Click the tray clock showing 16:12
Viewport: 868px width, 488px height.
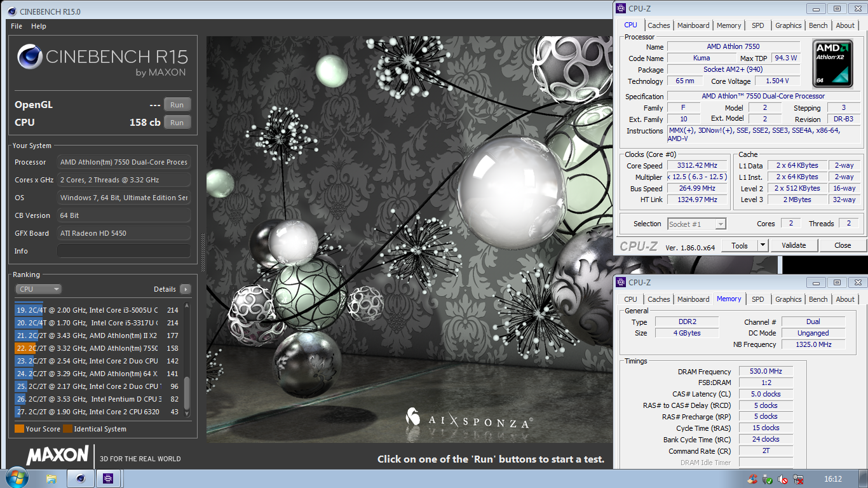tap(832, 479)
